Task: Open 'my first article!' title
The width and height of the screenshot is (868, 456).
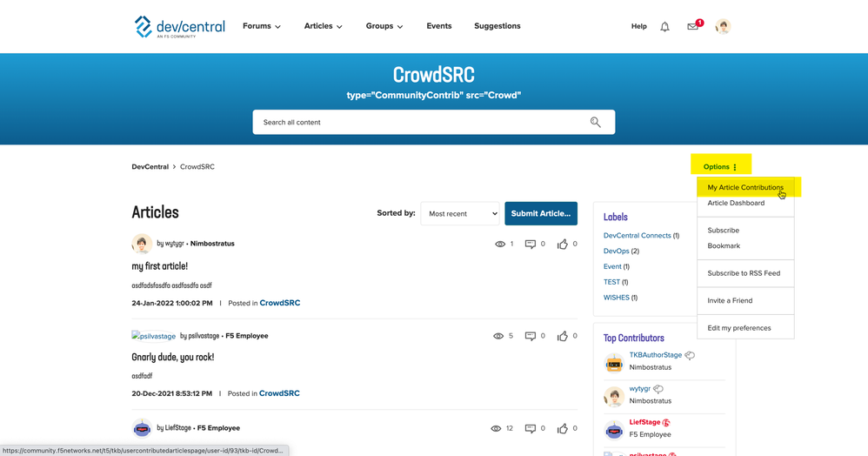Action: (x=159, y=266)
